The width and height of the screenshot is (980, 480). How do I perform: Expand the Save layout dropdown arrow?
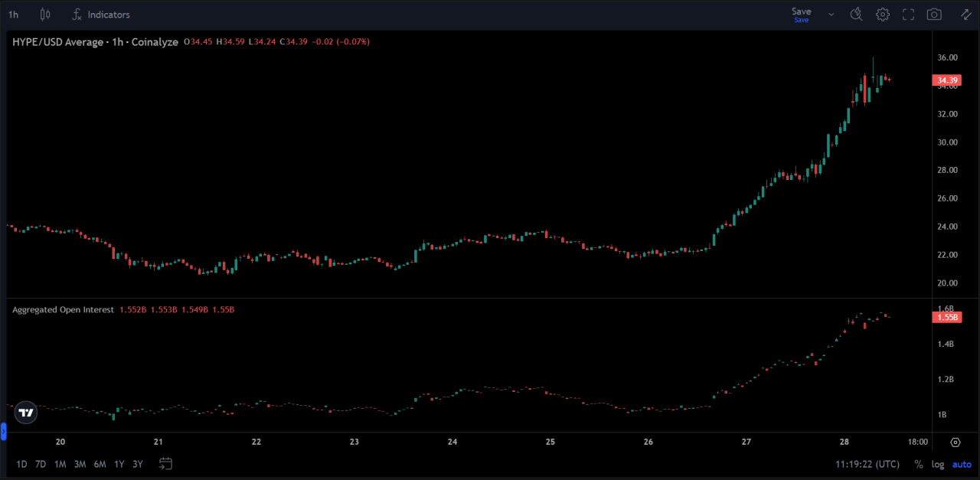point(831,15)
